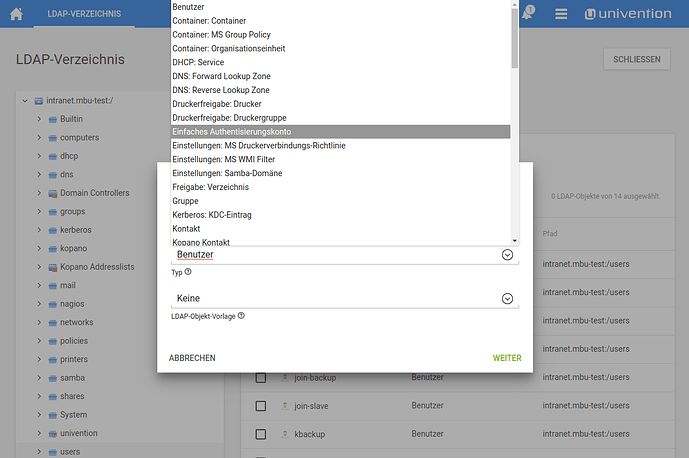Click the dropdown list scrollbar thumb

(515, 38)
